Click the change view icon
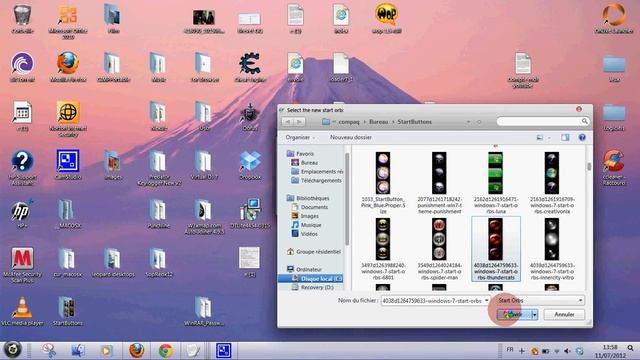Viewport: 640px width, 360px height. (540, 138)
